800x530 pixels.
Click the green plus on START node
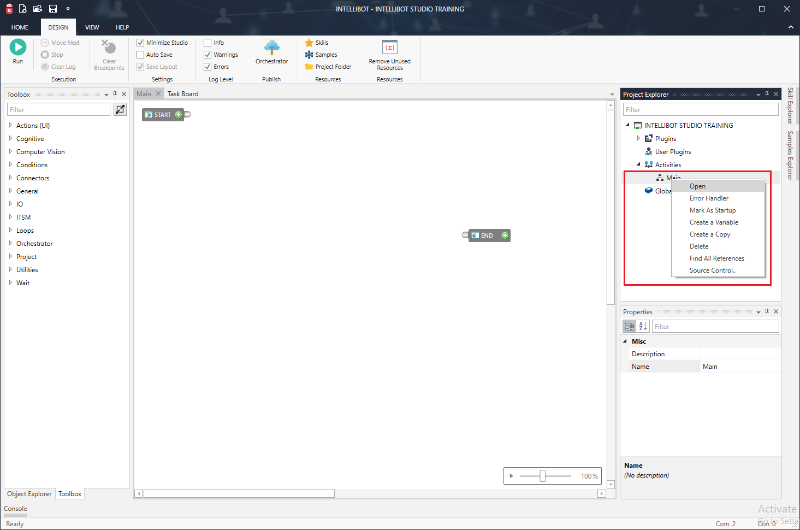pos(178,115)
